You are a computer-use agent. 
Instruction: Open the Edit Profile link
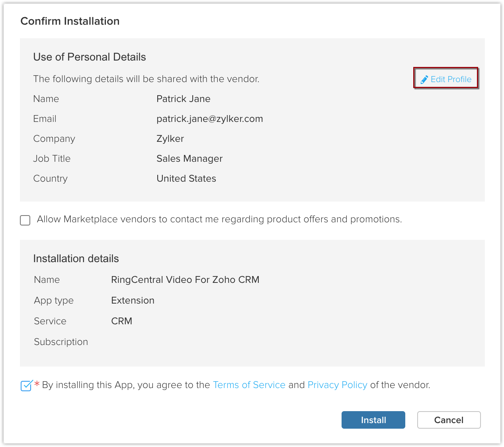451,79
